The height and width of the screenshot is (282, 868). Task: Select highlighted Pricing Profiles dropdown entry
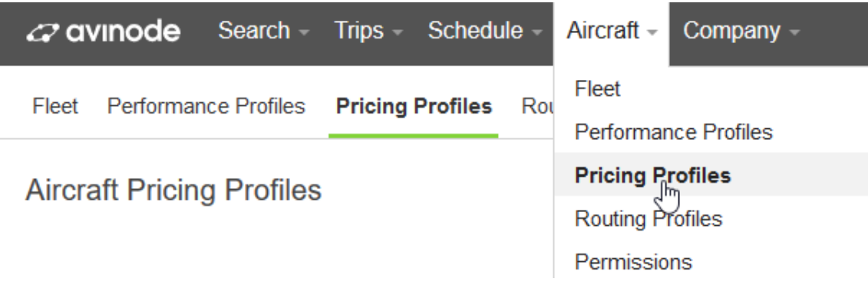tap(711, 175)
